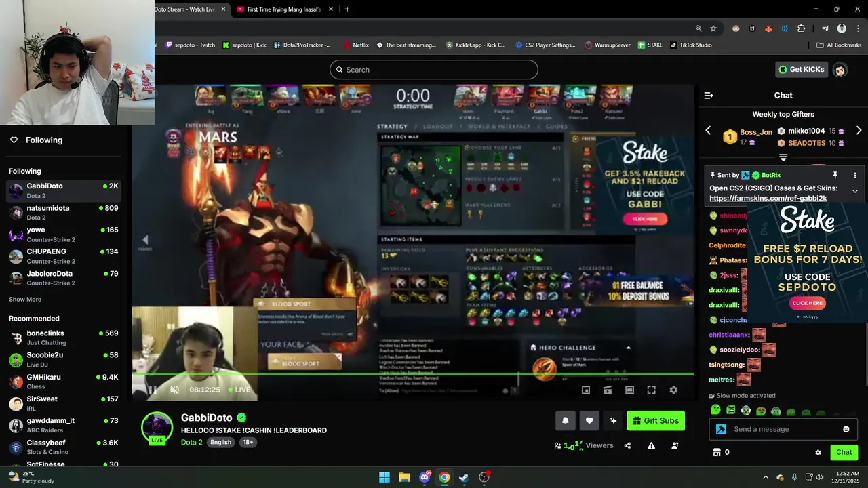Pause the stream video playback
Viewport: 868px width, 488px height.
[152, 390]
